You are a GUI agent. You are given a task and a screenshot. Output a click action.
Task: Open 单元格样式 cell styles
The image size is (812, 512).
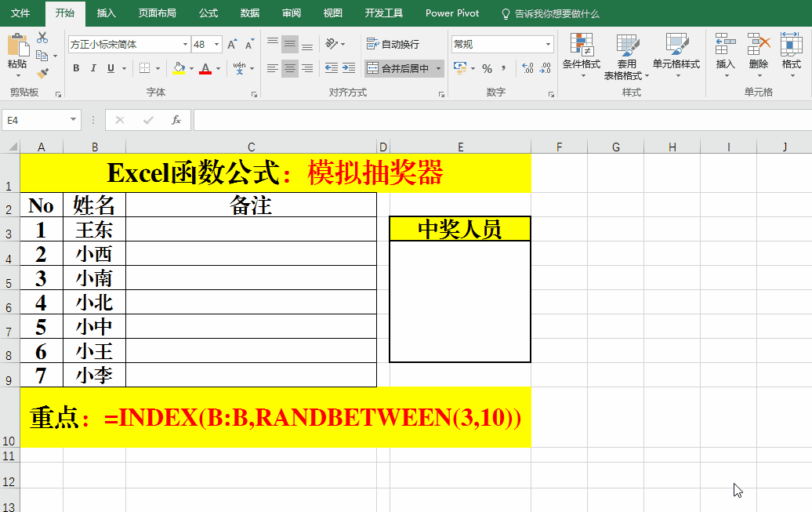click(676, 56)
